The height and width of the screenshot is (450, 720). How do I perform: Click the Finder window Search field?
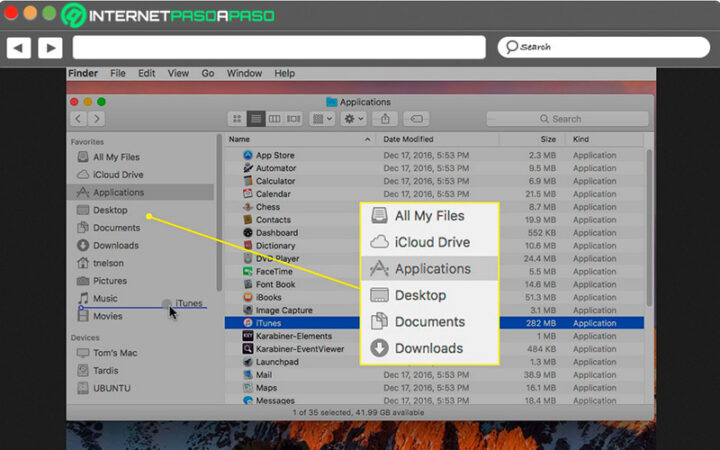(567, 119)
